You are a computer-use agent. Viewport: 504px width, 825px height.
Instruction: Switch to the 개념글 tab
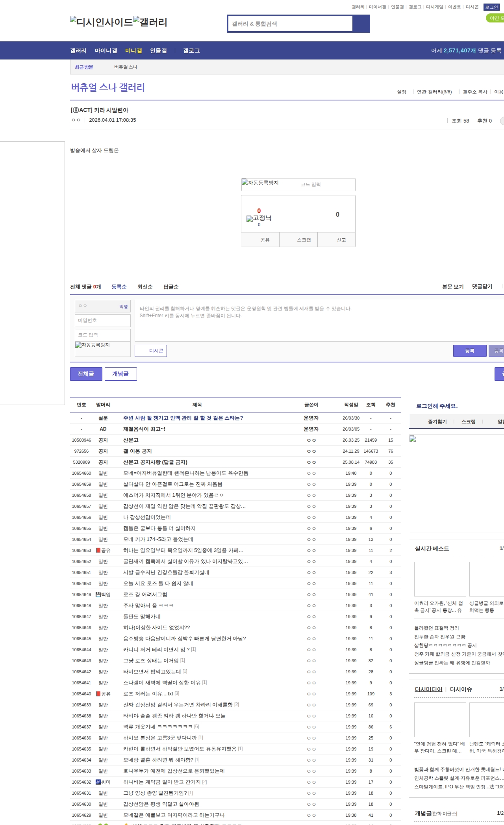(120, 374)
